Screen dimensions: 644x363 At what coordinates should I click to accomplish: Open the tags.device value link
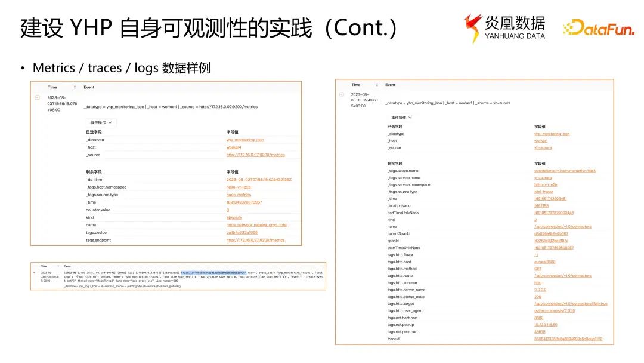click(x=242, y=233)
